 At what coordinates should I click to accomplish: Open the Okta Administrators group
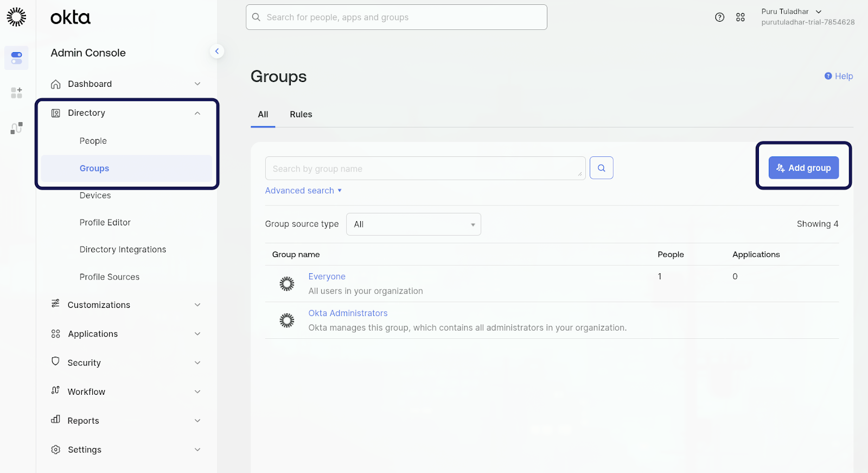(348, 313)
